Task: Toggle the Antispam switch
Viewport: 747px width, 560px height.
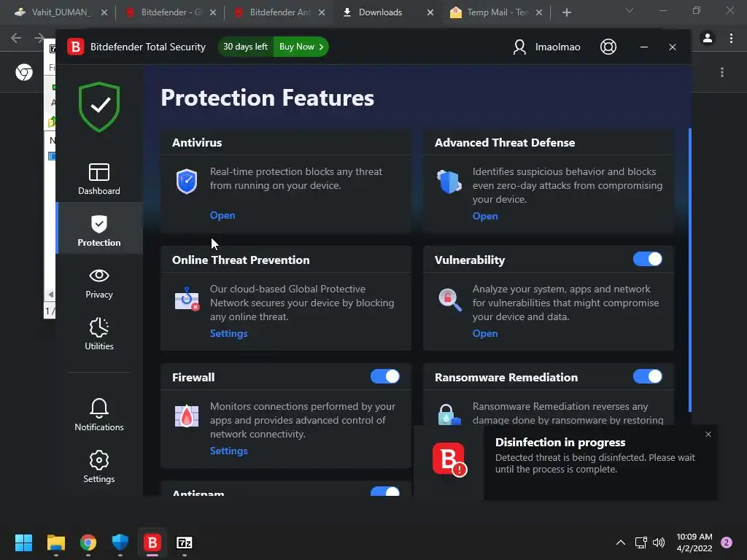Action: tap(385, 491)
